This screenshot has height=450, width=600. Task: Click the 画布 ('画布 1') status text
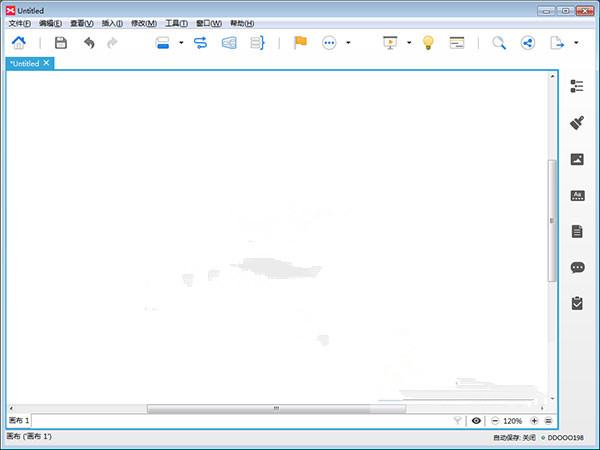pyautogui.click(x=29, y=436)
